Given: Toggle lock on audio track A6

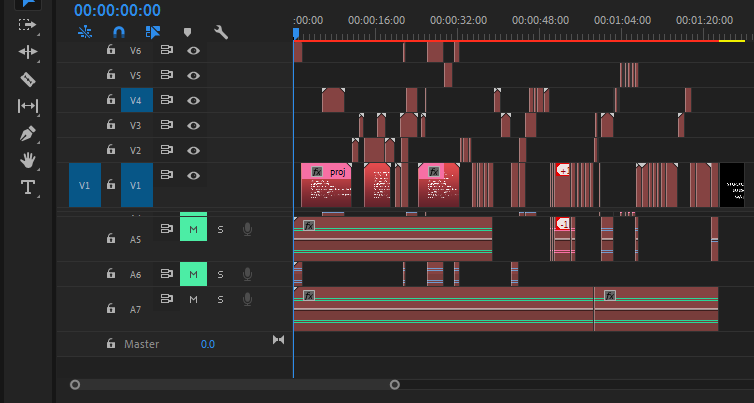Looking at the screenshot, I should [111, 274].
